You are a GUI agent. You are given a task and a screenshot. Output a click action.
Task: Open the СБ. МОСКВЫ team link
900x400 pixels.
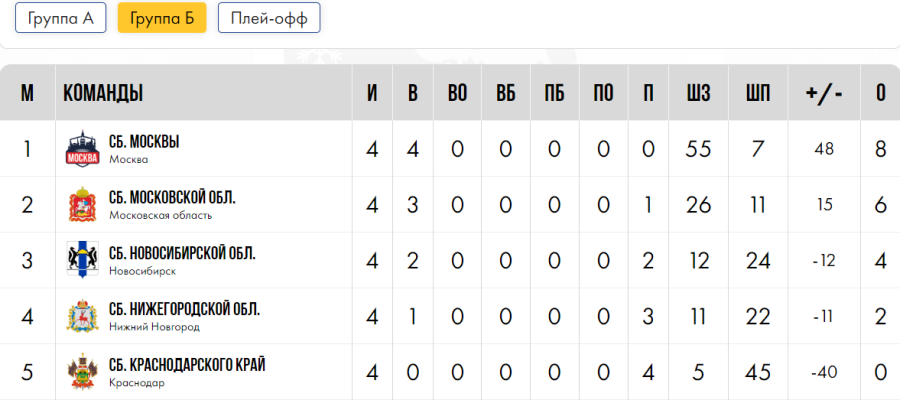pos(144,142)
